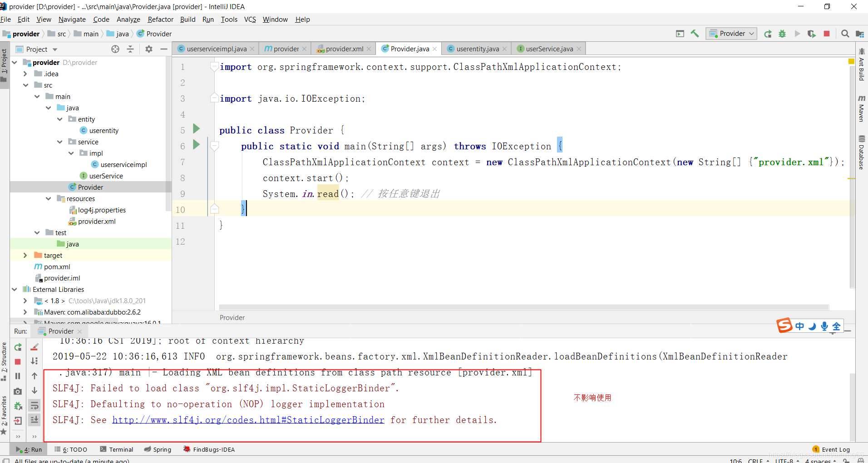Image resolution: width=868 pixels, height=463 pixels.
Task: Toggle scroll to end in Run console
Action: click(x=35, y=420)
